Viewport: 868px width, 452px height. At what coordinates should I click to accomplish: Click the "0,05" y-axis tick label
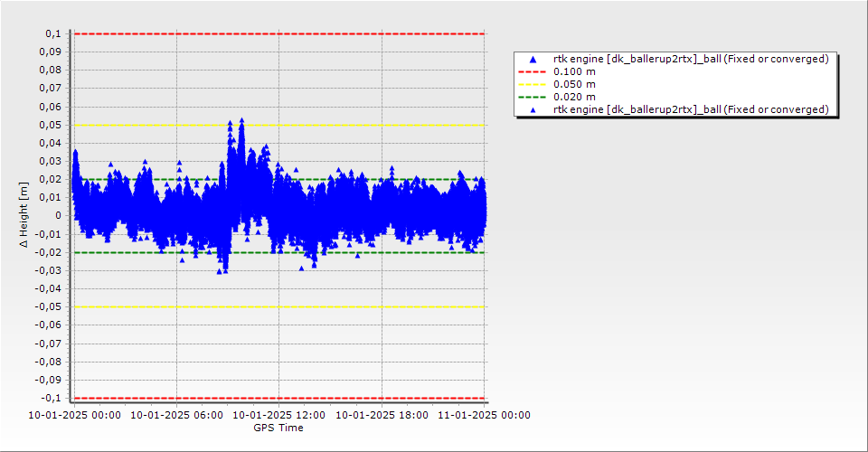click(x=51, y=125)
